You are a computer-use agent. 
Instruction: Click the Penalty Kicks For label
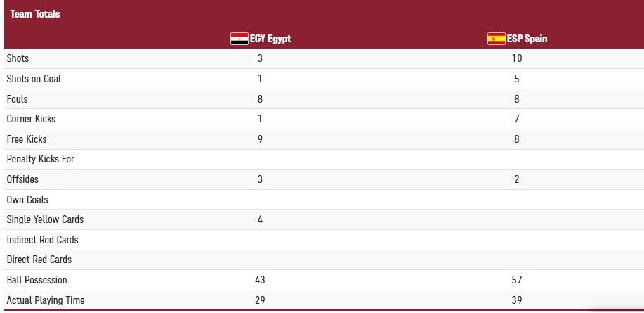click(x=40, y=159)
